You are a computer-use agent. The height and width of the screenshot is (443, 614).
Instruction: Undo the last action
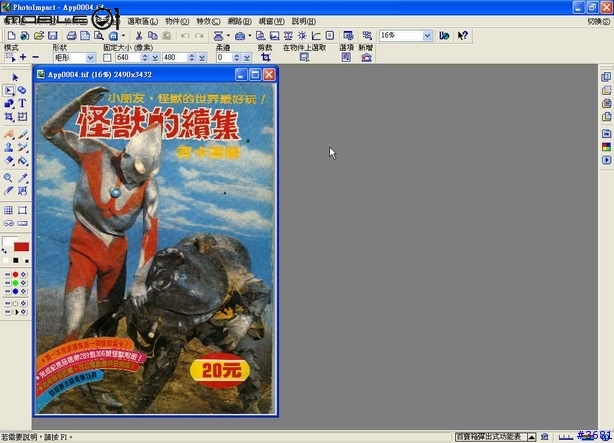coord(185,36)
